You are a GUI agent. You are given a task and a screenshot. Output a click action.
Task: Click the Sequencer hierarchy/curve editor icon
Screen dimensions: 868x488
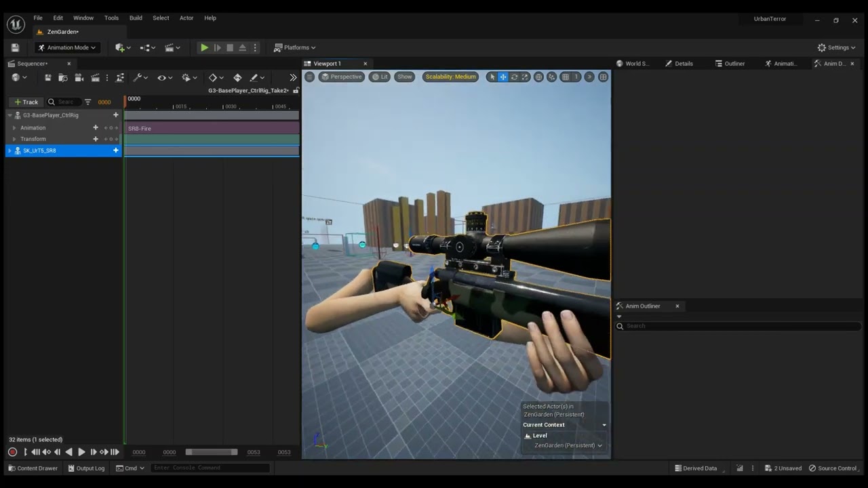pos(121,78)
